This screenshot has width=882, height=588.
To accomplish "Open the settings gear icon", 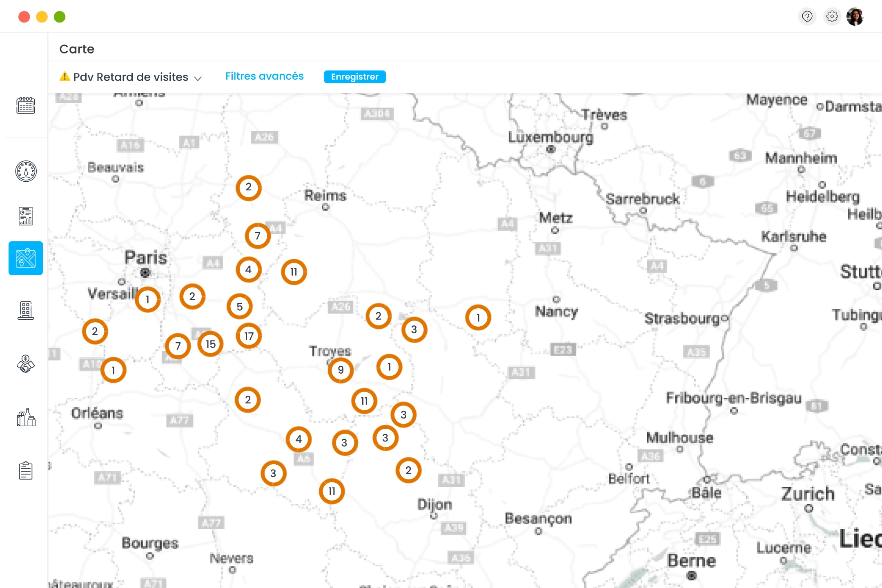I will 832,16.
